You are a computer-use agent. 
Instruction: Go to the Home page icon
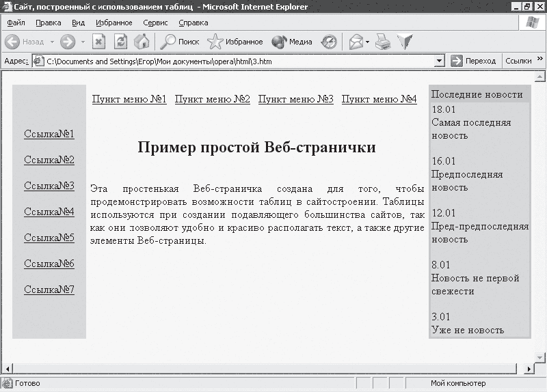[142, 42]
